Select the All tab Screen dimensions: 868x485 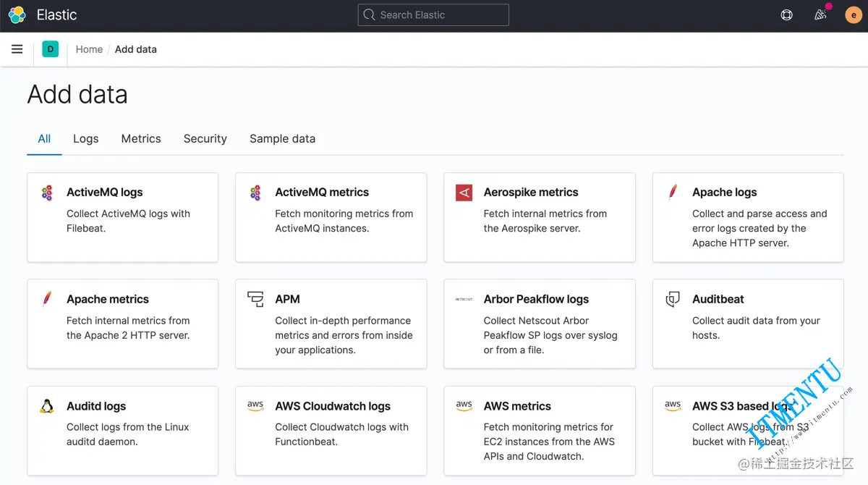[44, 138]
